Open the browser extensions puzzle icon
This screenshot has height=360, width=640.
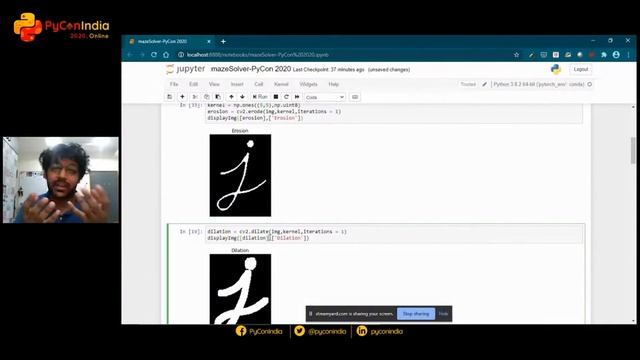(604, 55)
